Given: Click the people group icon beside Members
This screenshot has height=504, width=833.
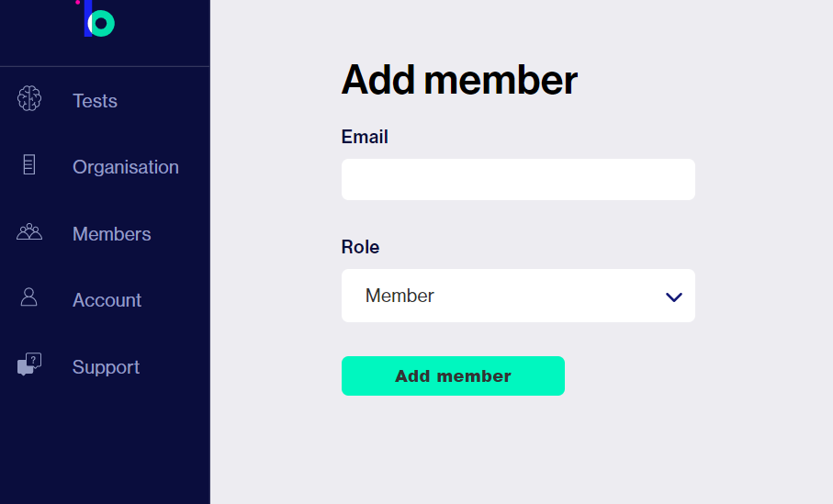Looking at the screenshot, I should tap(29, 231).
